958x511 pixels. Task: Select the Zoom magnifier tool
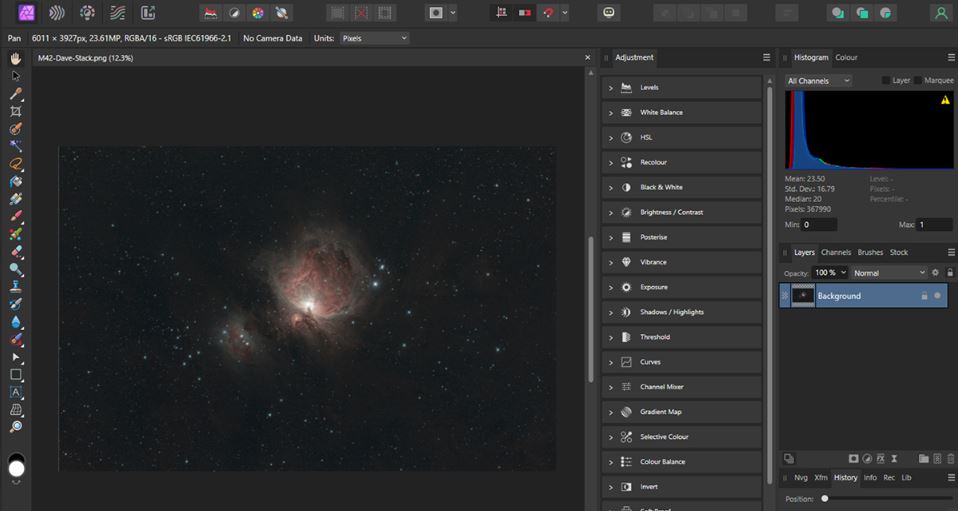[x=16, y=427]
